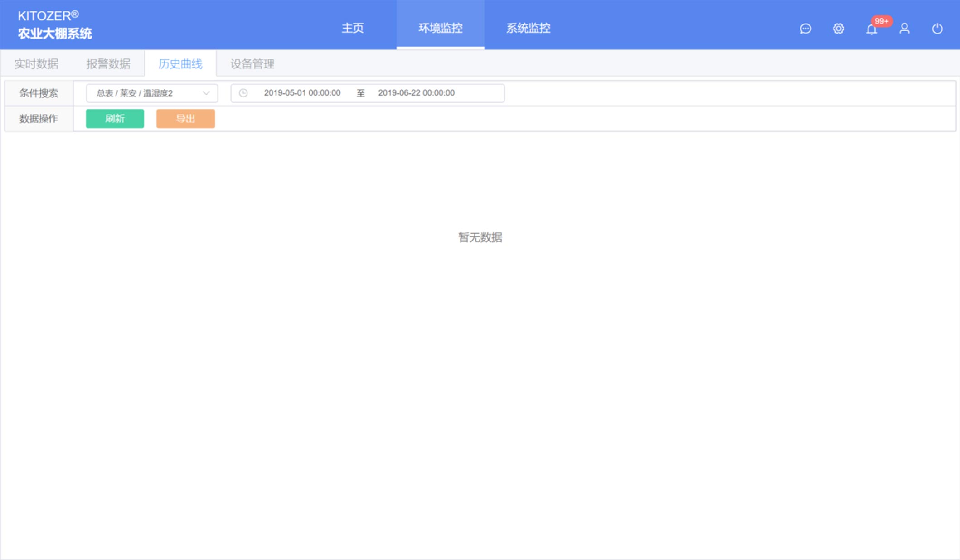
Task: Click the end date 2019-06-22 00:00:00 field
Action: [417, 93]
